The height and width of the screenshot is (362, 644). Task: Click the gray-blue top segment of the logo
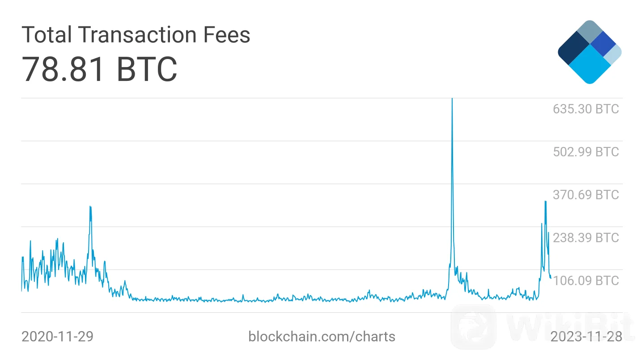(x=590, y=31)
